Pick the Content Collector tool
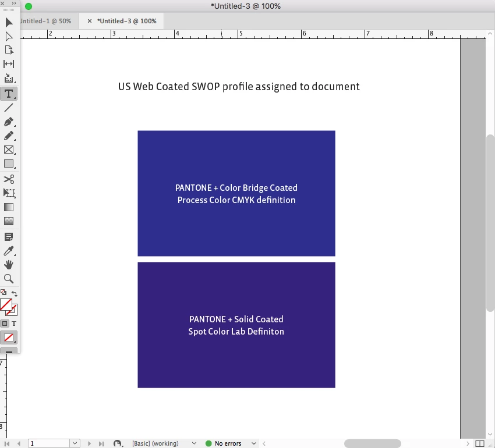 click(9, 78)
